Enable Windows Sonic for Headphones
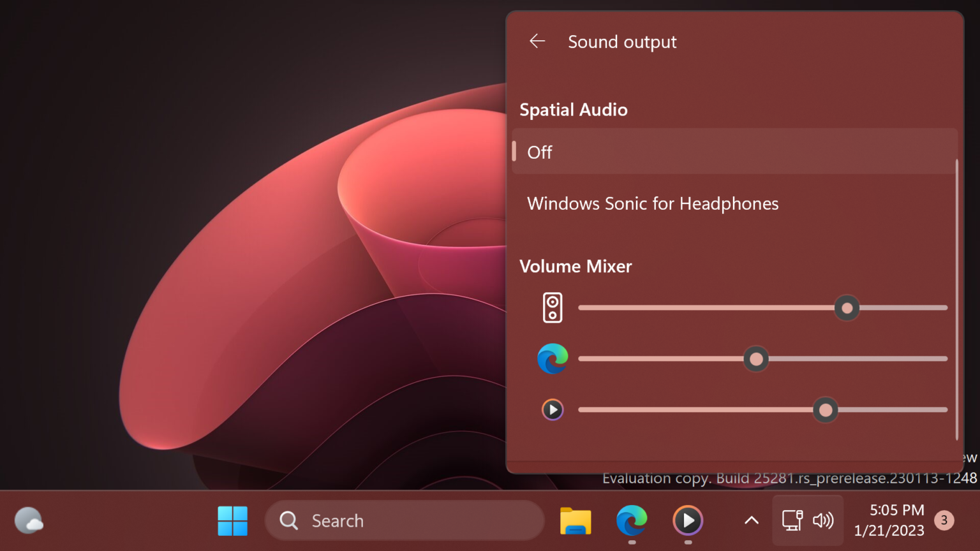This screenshot has height=551, width=980. (653, 203)
